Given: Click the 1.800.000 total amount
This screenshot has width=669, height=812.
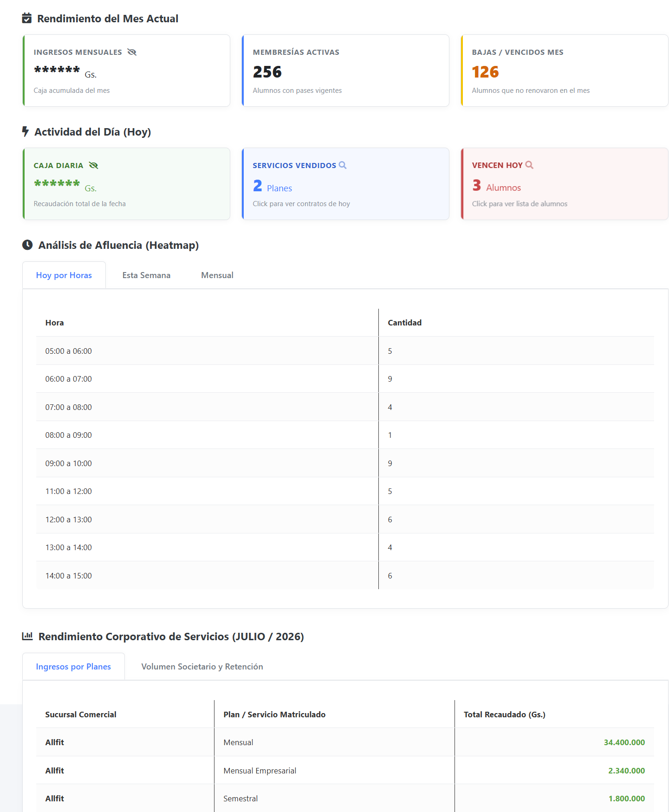Looking at the screenshot, I should pyautogui.click(x=626, y=799).
